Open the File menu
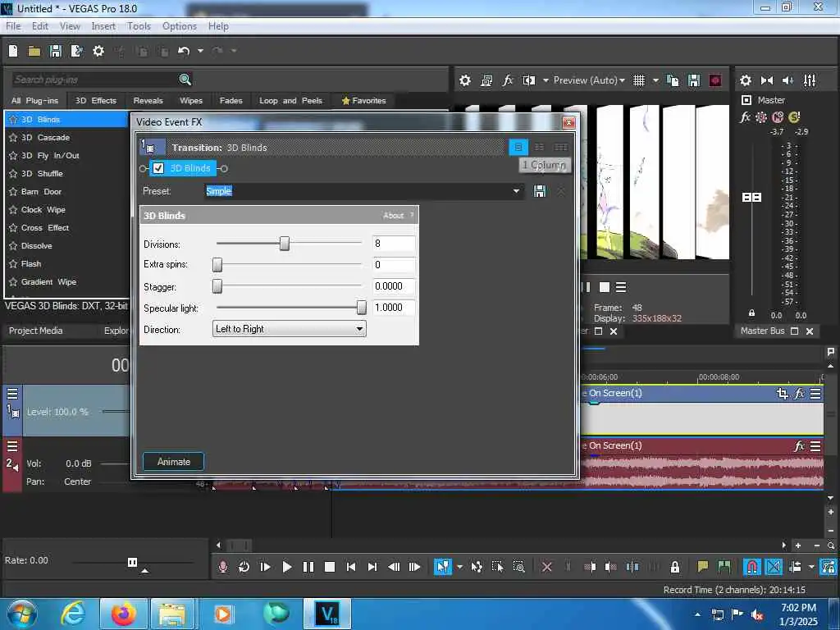This screenshot has height=630, width=840. coord(13,26)
